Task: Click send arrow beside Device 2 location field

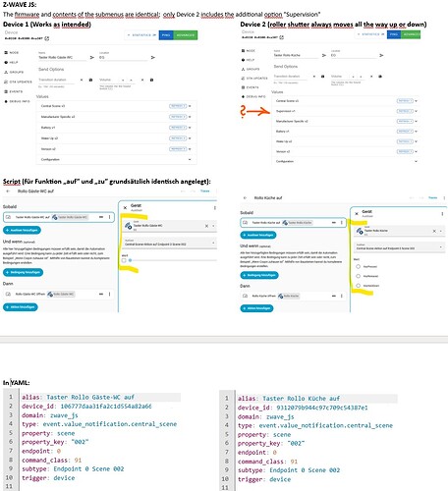Action: point(381,55)
